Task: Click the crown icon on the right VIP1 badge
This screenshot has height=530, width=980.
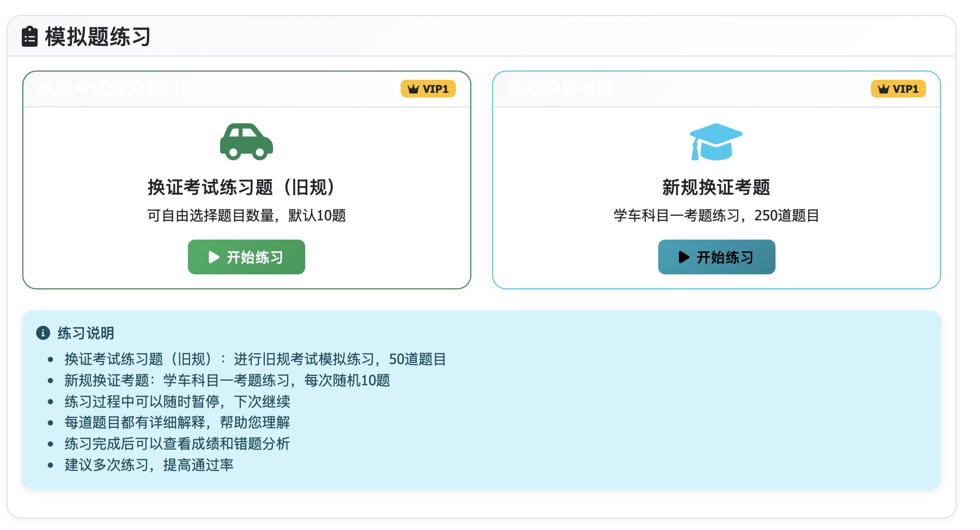Action: click(x=883, y=89)
